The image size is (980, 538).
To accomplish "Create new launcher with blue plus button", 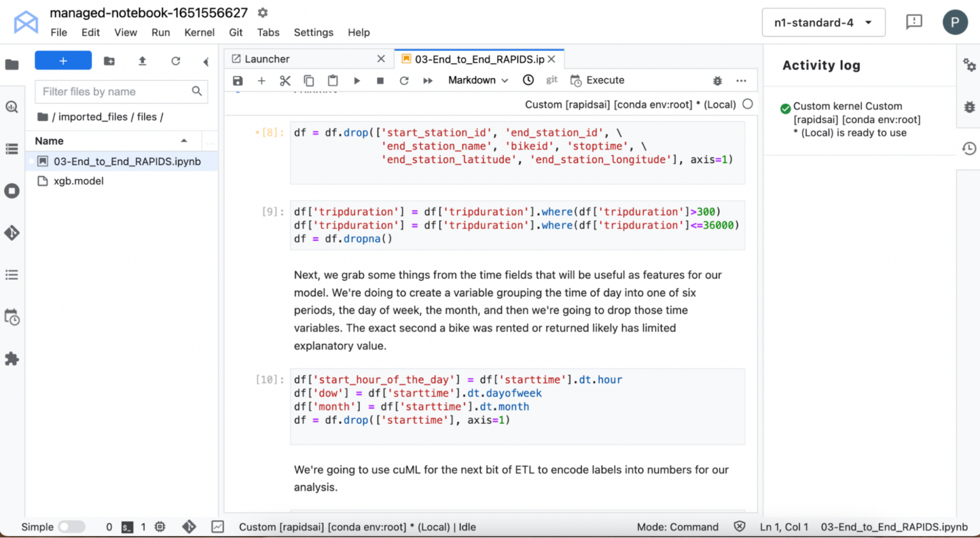I will 63,60.
